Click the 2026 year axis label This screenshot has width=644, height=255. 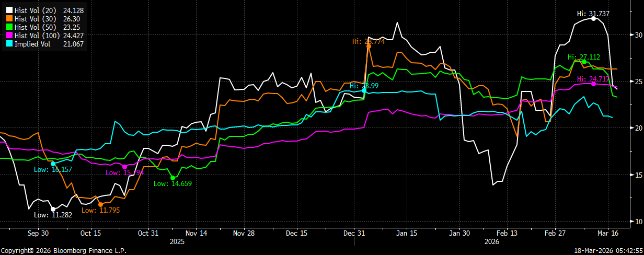492,242
